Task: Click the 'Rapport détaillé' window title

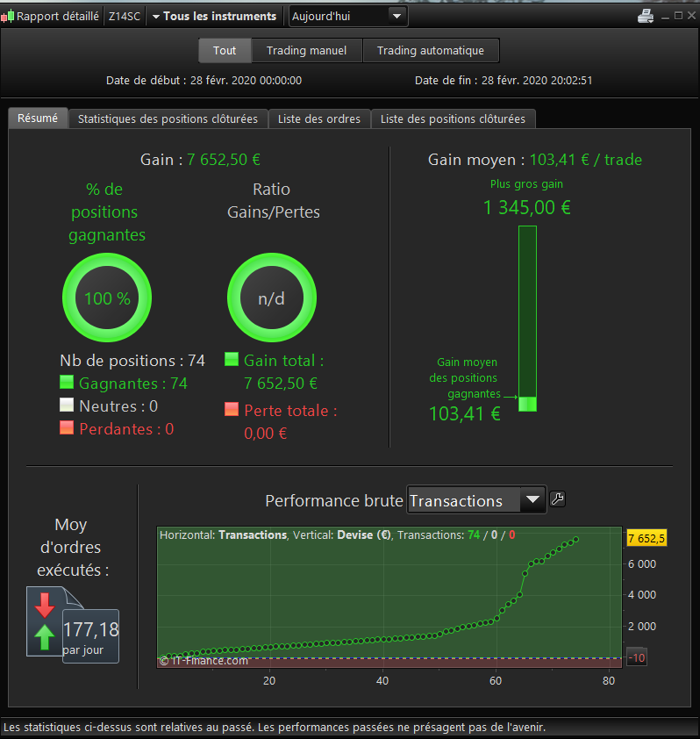Action: click(58, 17)
